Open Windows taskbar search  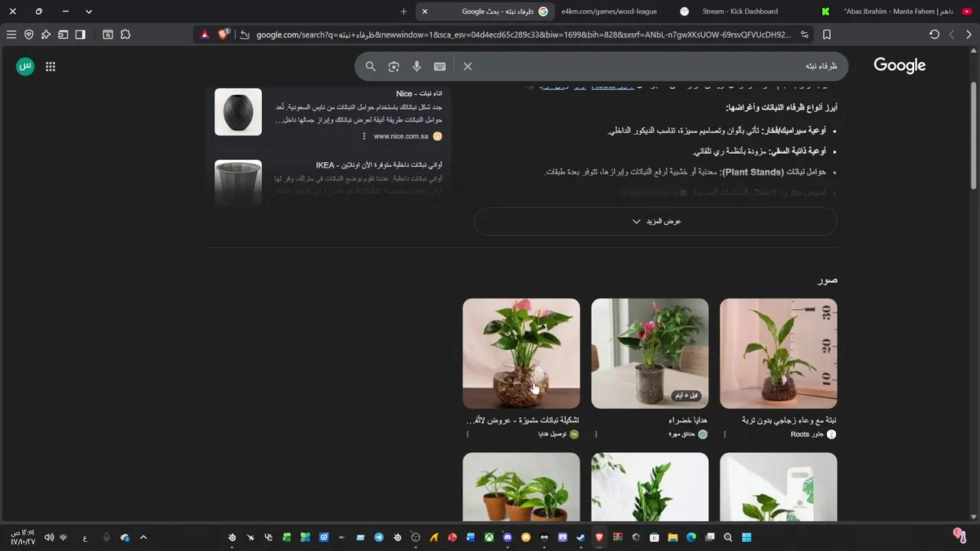click(x=728, y=537)
